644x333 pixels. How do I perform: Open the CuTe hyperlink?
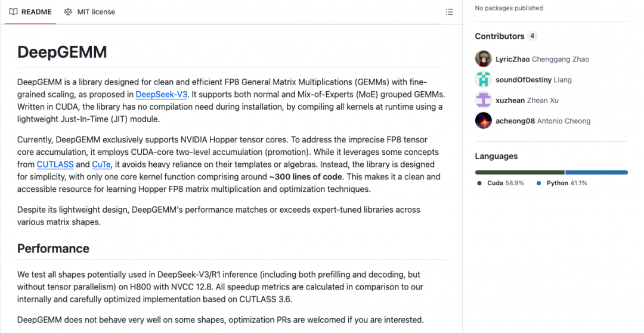101,164
